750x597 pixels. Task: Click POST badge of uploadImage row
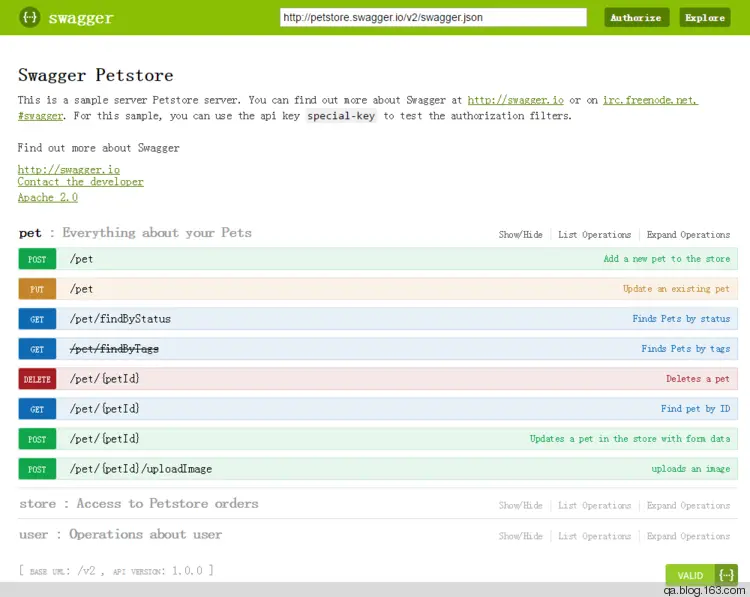pyautogui.click(x=37, y=469)
